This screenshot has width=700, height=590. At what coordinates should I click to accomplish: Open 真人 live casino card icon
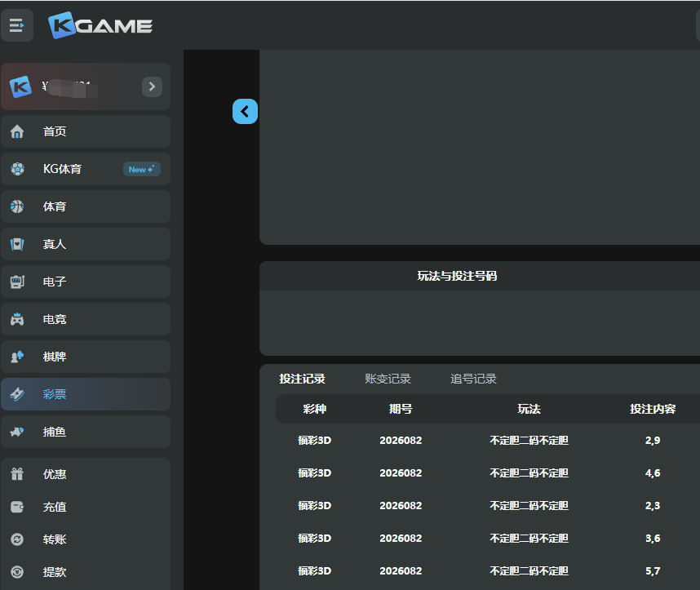pos(17,244)
